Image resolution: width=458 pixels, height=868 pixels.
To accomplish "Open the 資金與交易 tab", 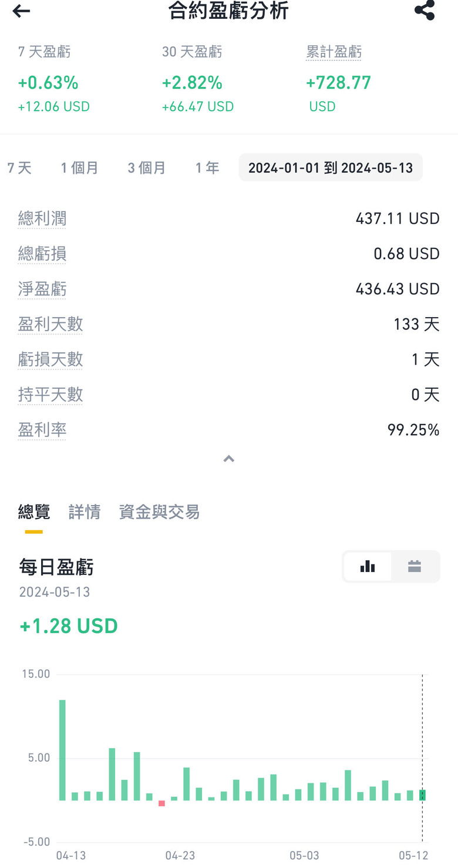I will (159, 512).
